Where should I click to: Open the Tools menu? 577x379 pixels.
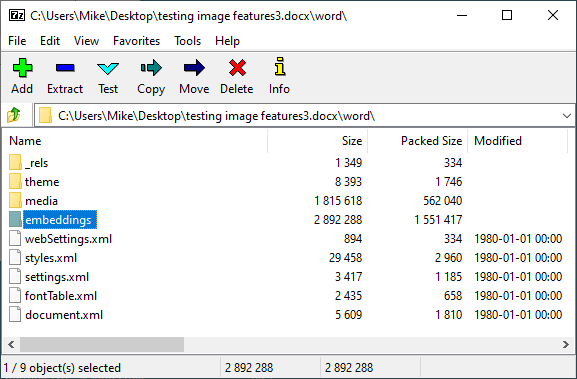click(x=187, y=40)
